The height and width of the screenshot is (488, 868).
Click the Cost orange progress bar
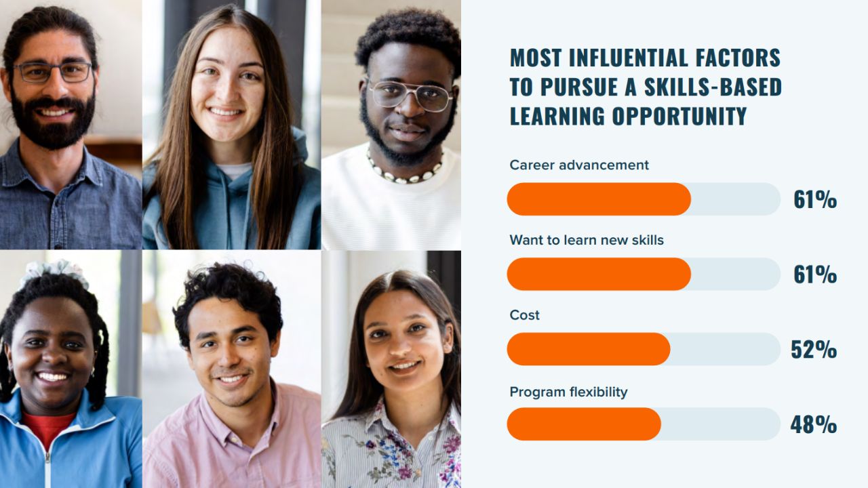tap(589, 349)
